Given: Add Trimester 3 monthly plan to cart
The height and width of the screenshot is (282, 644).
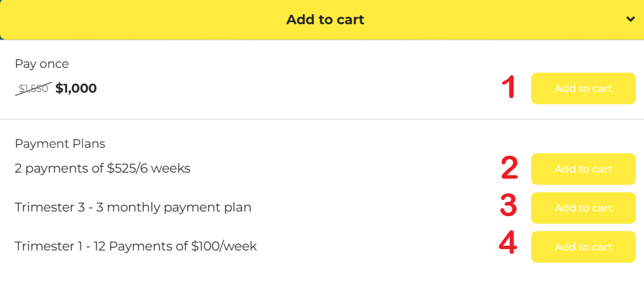Looking at the screenshot, I should click(583, 208).
